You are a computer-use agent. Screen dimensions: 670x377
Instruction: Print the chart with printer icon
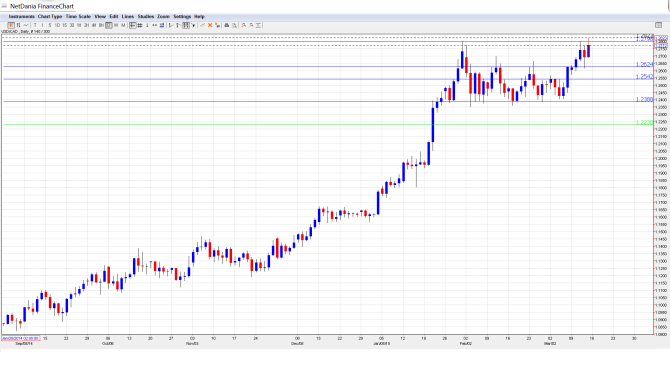(x=227, y=26)
